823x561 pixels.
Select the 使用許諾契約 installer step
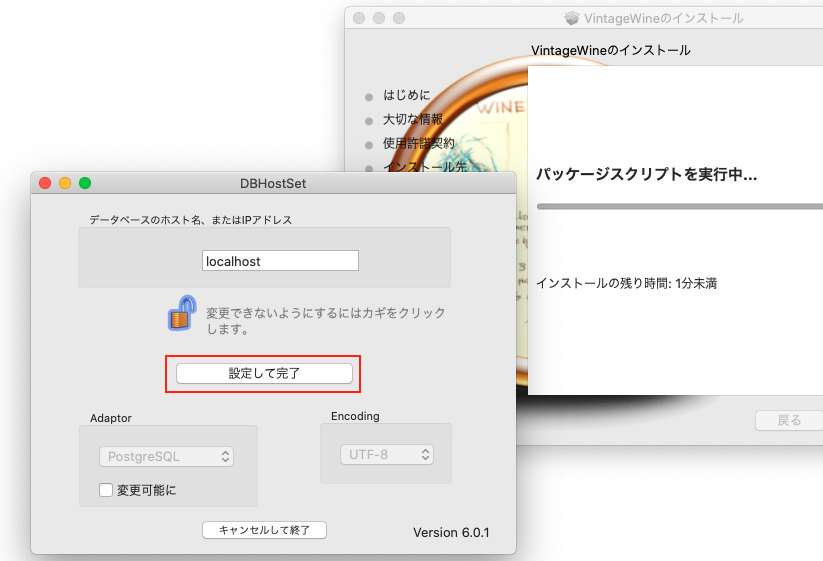418,144
